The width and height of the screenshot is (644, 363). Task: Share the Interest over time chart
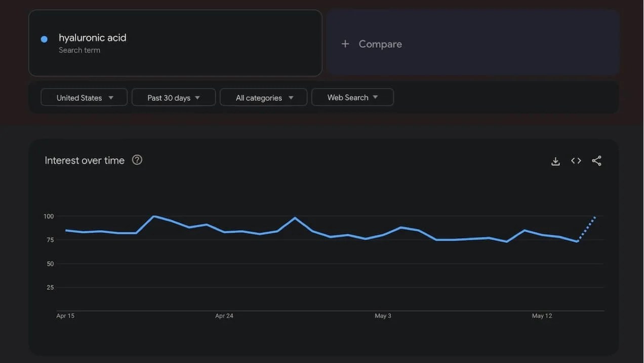coord(597,161)
